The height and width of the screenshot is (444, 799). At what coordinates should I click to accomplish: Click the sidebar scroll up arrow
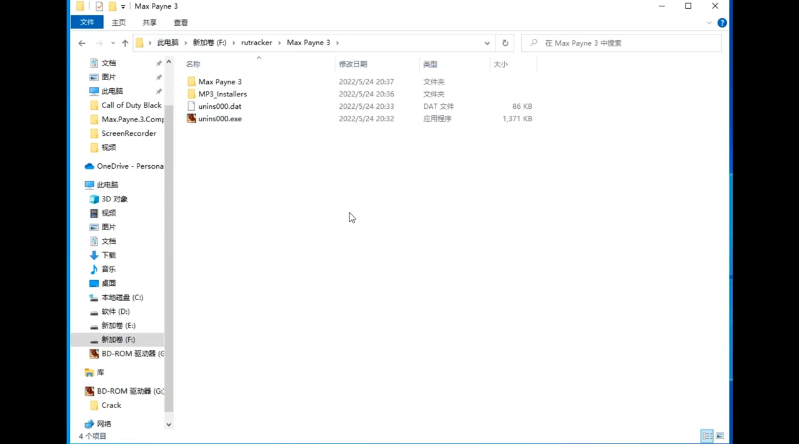pos(169,62)
